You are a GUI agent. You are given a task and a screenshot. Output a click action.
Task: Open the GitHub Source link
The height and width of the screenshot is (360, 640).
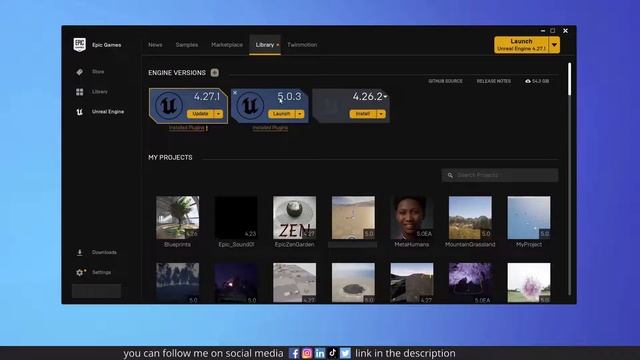(x=445, y=81)
